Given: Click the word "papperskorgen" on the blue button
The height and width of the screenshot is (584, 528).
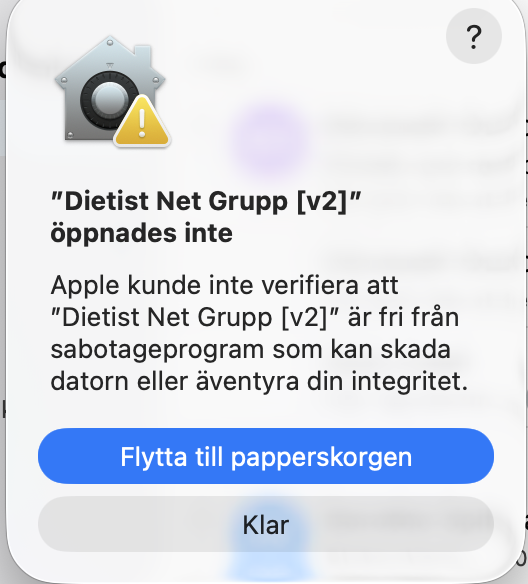Looking at the screenshot, I should pyautogui.click(x=321, y=458).
